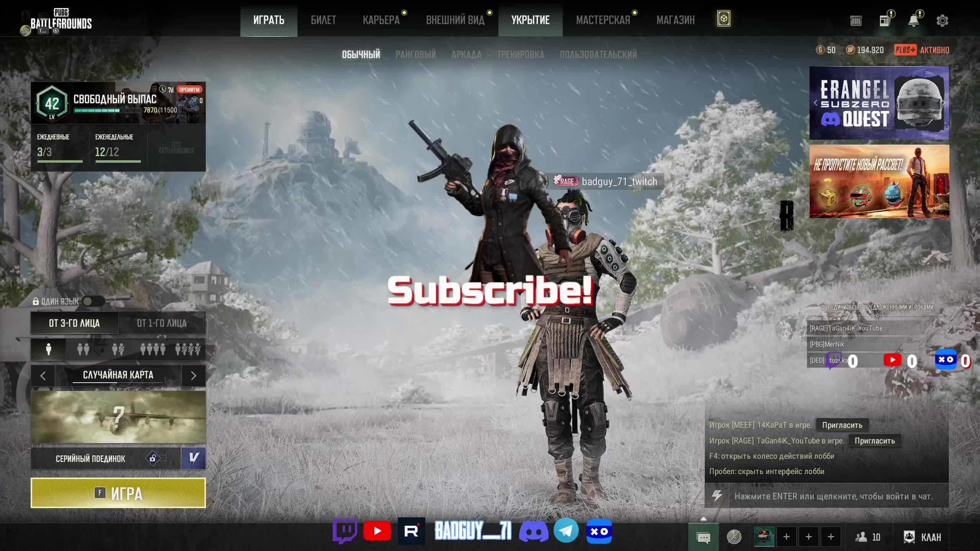Click the chat input field
The height and width of the screenshot is (551, 980).
click(x=833, y=496)
